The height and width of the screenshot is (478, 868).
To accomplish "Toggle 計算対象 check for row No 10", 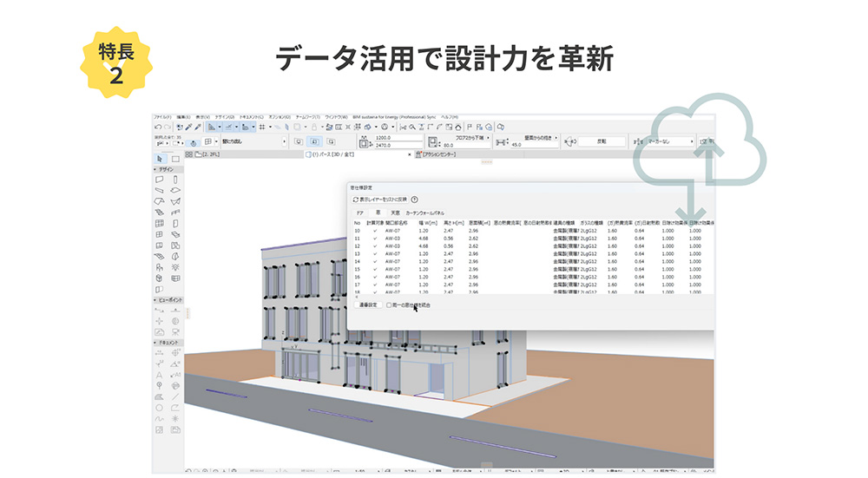I will pos(374,231).
